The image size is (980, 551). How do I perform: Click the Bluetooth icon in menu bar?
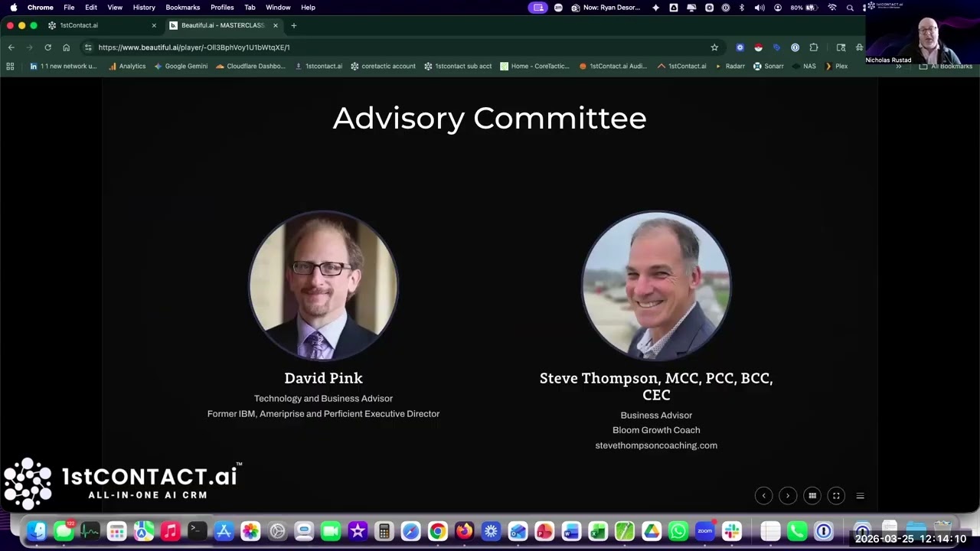(x=742, y=8)
